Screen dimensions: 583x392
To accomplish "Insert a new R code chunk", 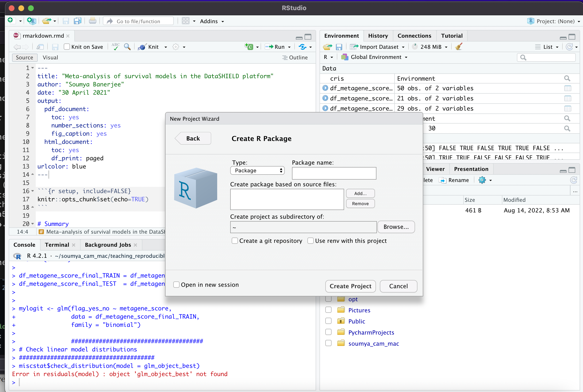I will coord(249,47).
